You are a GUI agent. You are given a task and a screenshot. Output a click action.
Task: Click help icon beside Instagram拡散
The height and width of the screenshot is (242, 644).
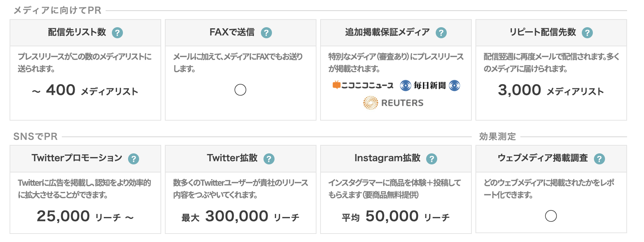pyautogui.click(x=432, y=159)
